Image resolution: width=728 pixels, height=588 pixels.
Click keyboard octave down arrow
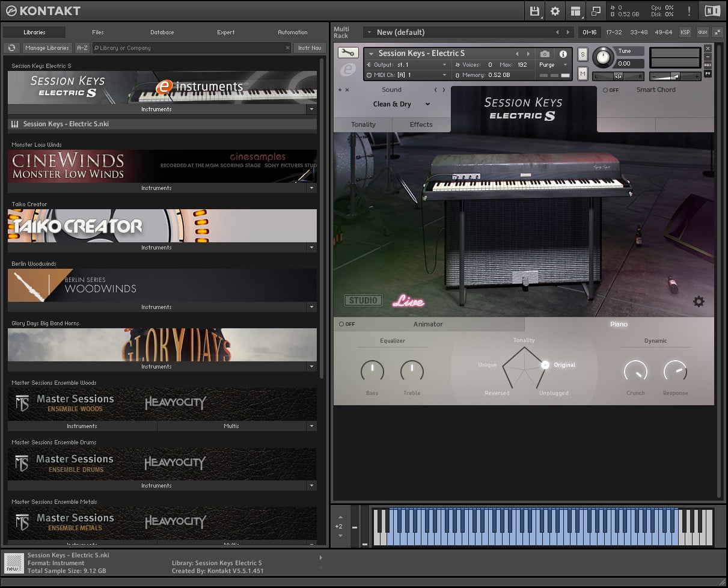click(x=340, y=535)
